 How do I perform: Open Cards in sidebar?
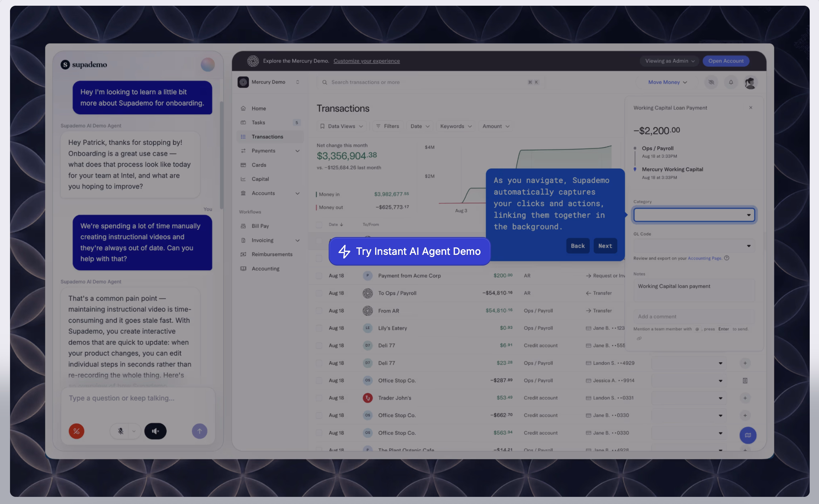point(270,165)
